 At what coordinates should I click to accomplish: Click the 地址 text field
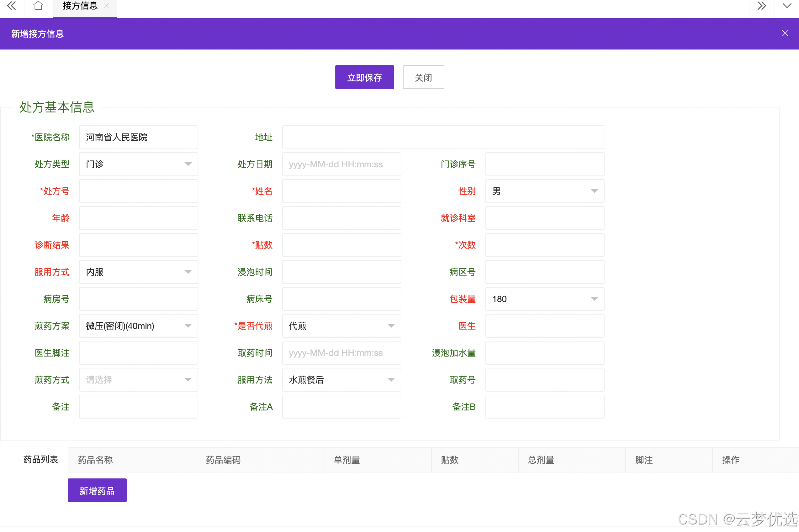443,138
